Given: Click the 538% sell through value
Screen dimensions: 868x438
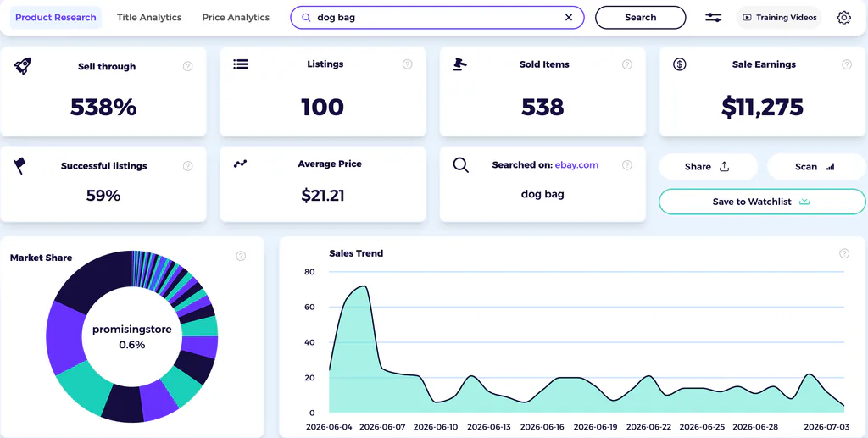Looking at the screenshot, I should click(x=103, y=107).
